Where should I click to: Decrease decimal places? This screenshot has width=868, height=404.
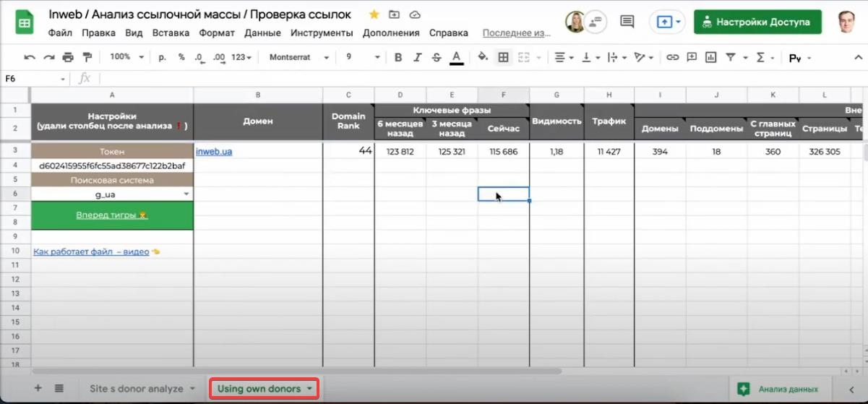click(x=199, y=57)
